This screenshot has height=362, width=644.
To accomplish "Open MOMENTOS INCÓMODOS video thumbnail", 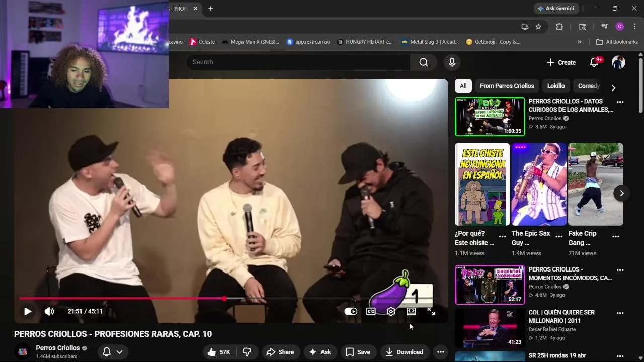I will (490, 285).
